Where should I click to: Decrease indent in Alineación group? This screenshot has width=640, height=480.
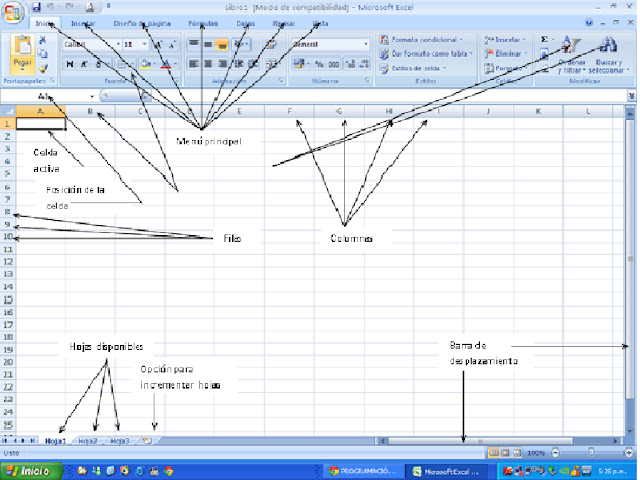point(239,64)
